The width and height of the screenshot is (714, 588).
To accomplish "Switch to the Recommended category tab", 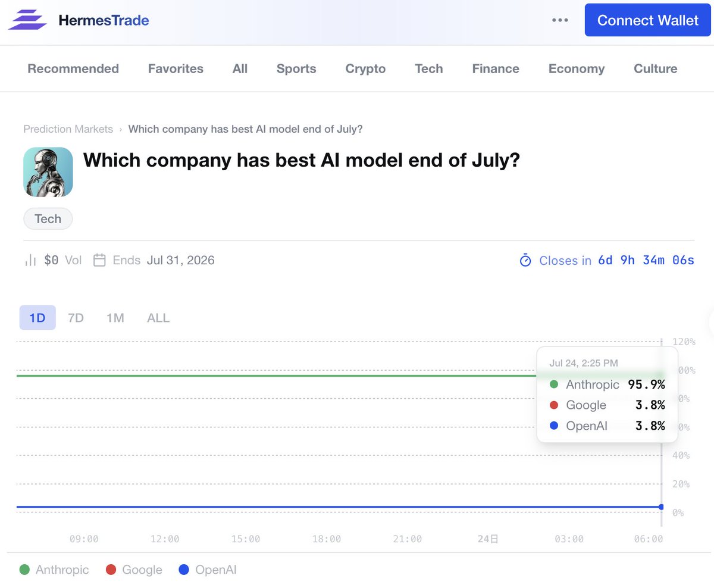I will 73,68.
